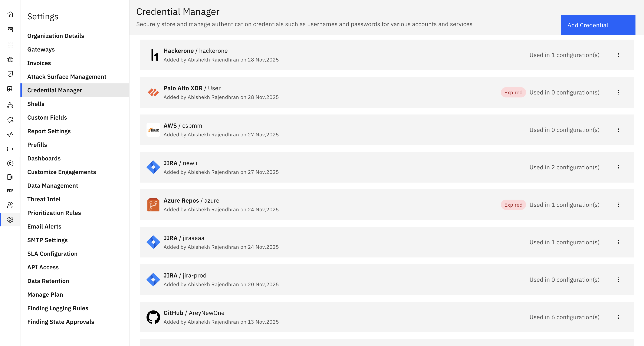Open the activity pulse icon
Image resolution: width=644 pixels, height=346 pixels.
click(x=10, y=135)
